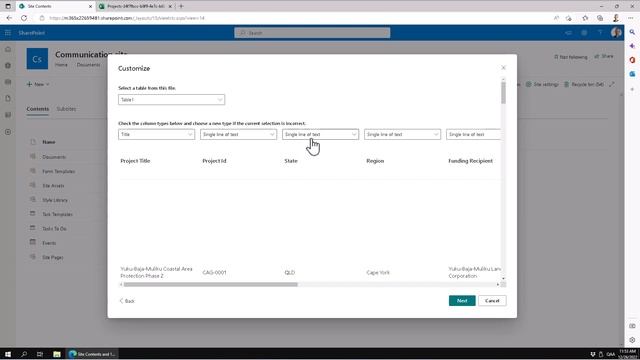Open the SharePoint app launcher waffle
This screenshot has height=360, width=640.
(8, 33)
